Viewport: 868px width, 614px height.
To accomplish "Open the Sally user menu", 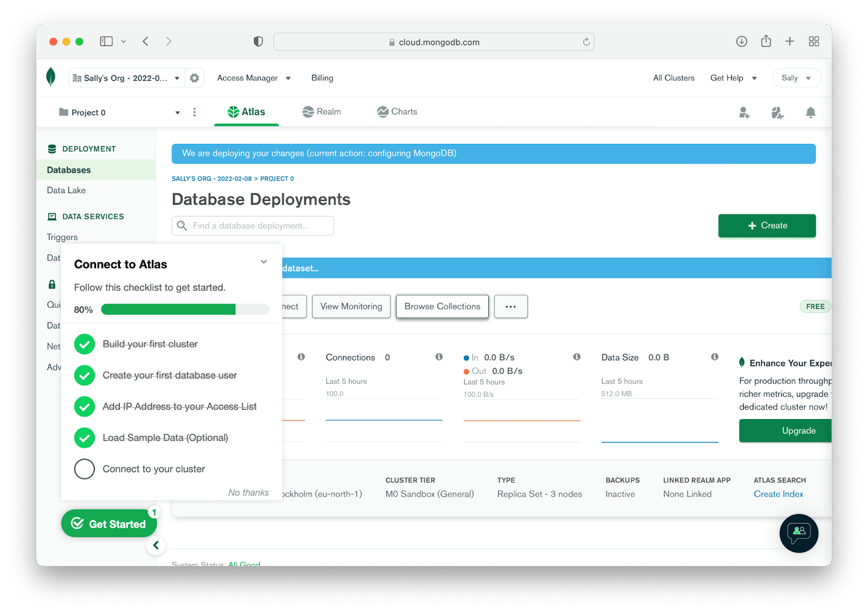I will point(796,78).
